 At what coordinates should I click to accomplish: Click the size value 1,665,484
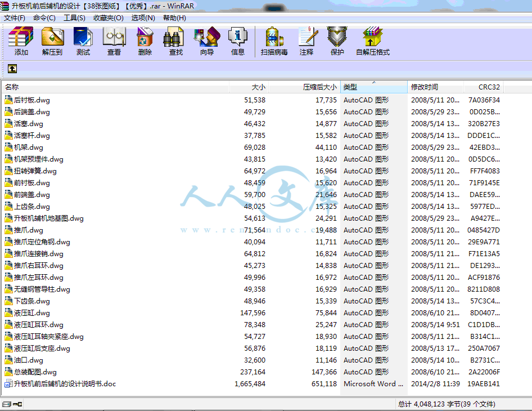pos(250,383)
